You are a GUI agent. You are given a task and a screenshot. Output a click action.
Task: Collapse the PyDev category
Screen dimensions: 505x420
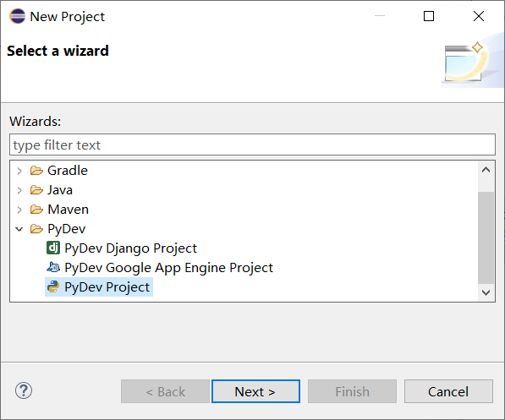[19, 229]
